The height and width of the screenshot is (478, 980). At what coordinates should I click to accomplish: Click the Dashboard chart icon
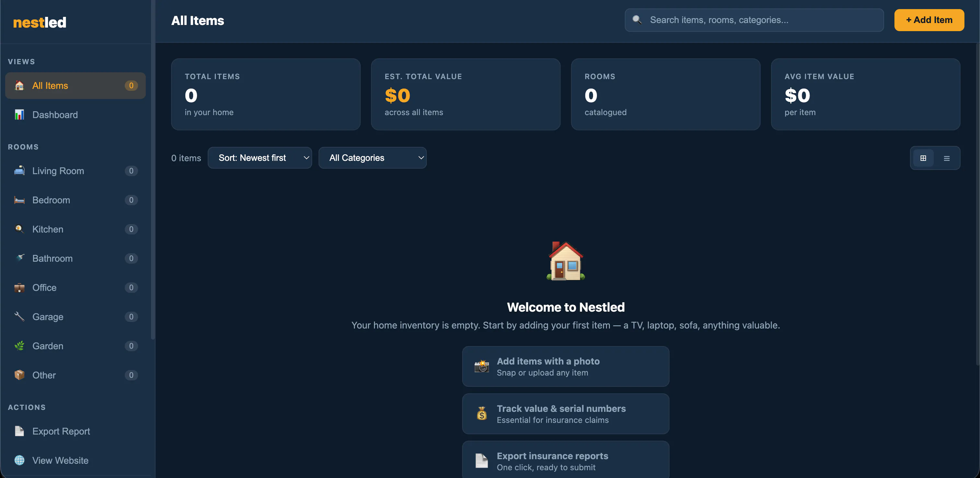pyautogui.click(x=19, y=114)
